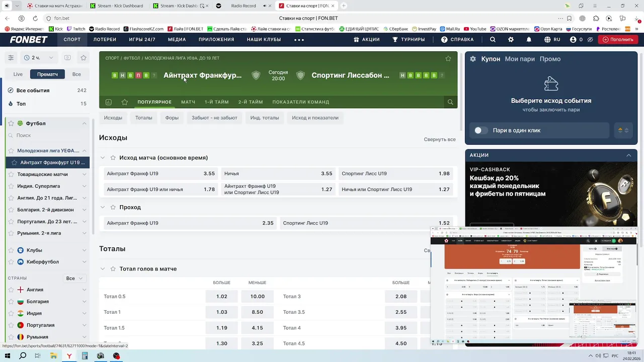Open the VIP-Cashback promo banner
644x362 pixels.
point(551,194)
